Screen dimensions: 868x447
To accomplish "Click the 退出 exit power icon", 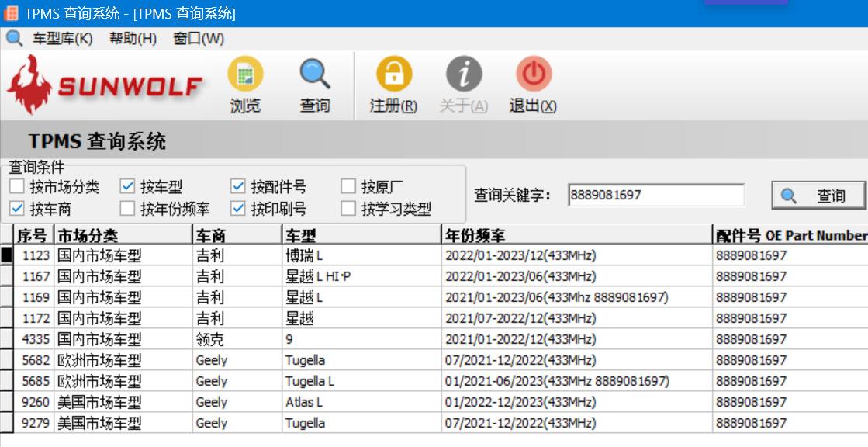I will [x=533, y=75].
